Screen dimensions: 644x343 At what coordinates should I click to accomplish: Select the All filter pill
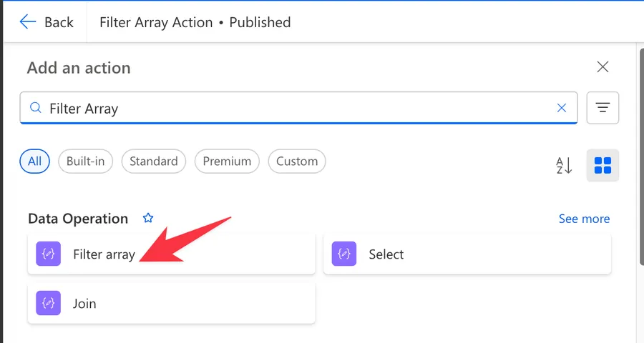tap(34, 161)
